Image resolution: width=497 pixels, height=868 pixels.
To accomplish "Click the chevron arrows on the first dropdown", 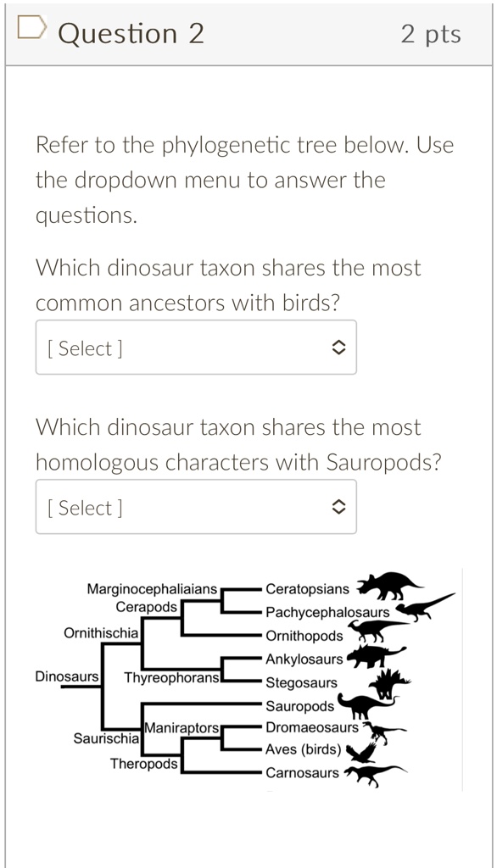I will [339, 348].
